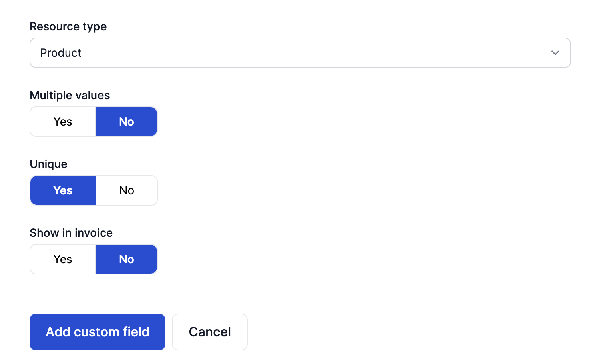Set Multiple values to Yes
Viewport: 599px width, 364px height.
(63, 122)
